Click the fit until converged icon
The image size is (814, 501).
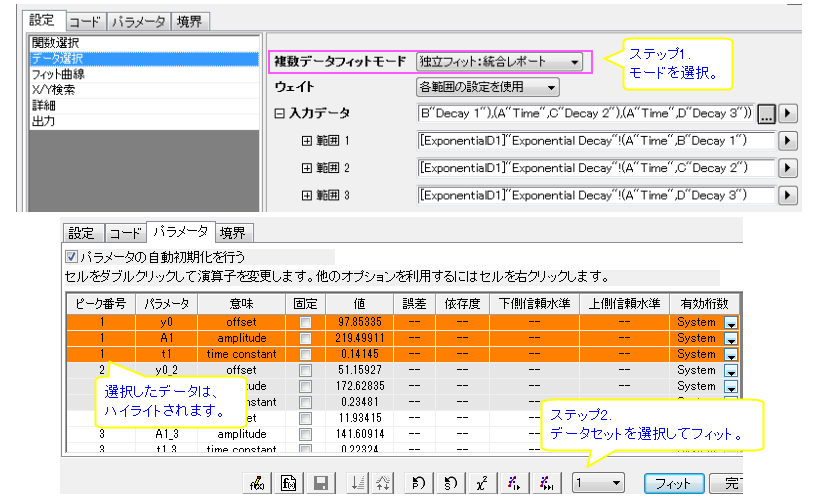[x=546, y=483]
